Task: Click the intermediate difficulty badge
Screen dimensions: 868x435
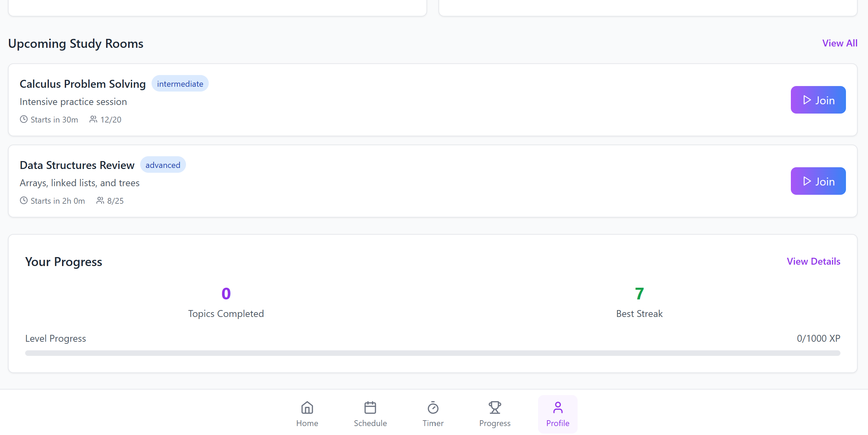Action: pos(180,84)
